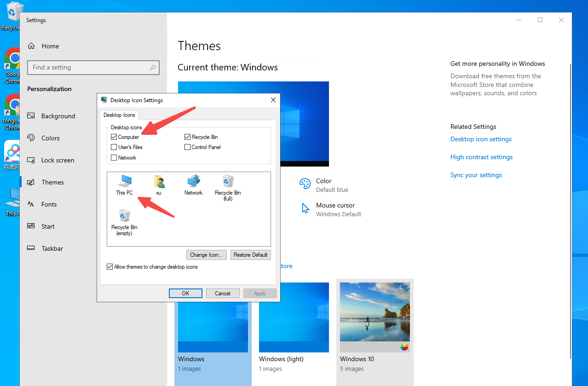Click the Settings window vertical scrollbar
This screenshot has height=386, width=588.
pos(571,212)
